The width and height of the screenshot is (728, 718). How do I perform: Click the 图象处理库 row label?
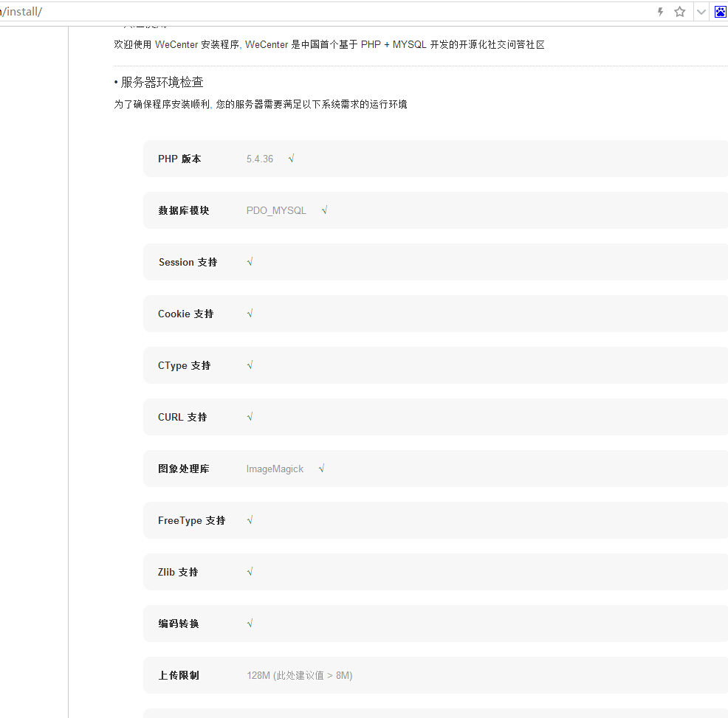pyautogui.click(x=184, y=469)
